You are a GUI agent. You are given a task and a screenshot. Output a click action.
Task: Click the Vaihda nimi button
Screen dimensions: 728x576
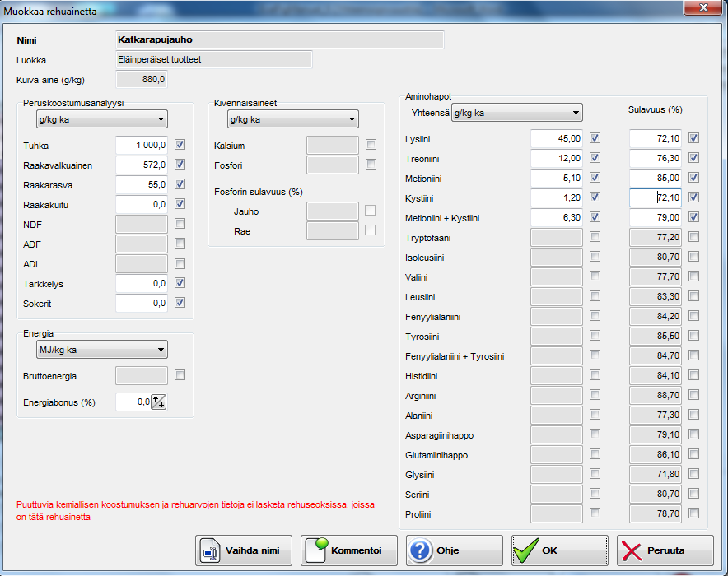244,550
